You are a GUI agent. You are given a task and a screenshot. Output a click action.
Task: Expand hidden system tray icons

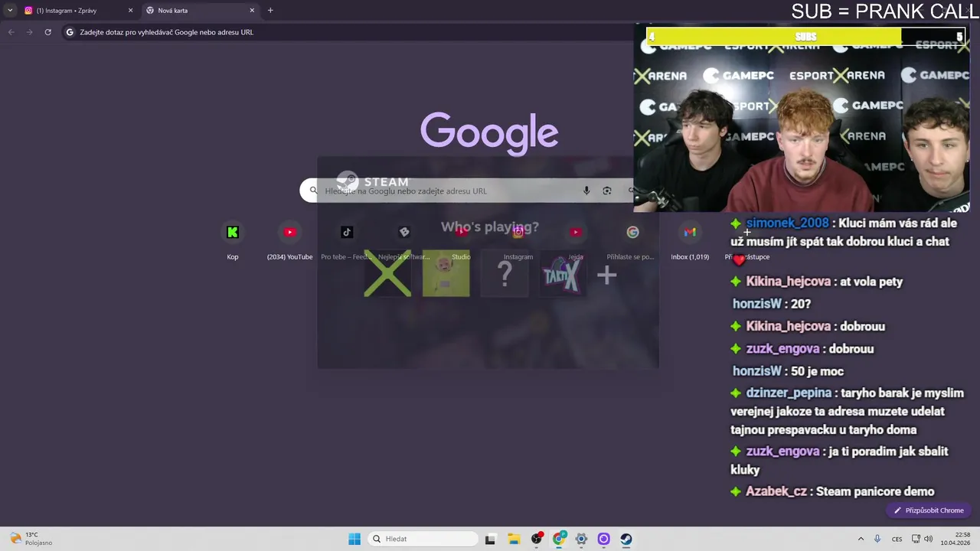[861, 539]
